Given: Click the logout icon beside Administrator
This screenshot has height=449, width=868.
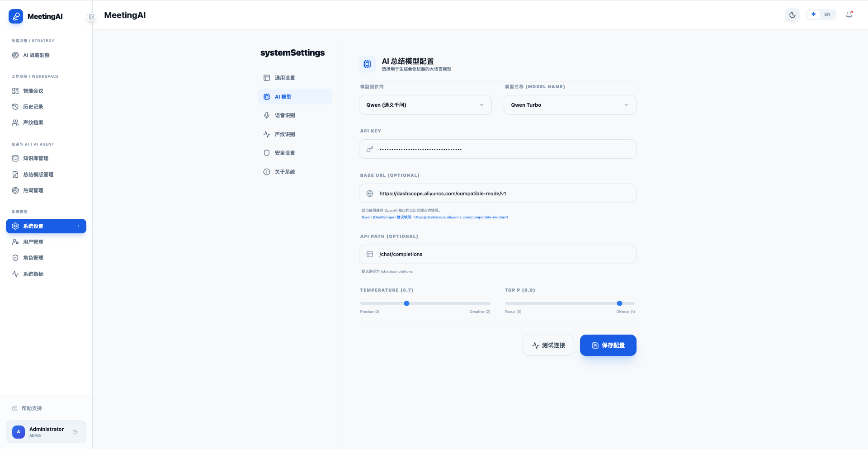Looking at the screenshot, I should click(75, 432).
